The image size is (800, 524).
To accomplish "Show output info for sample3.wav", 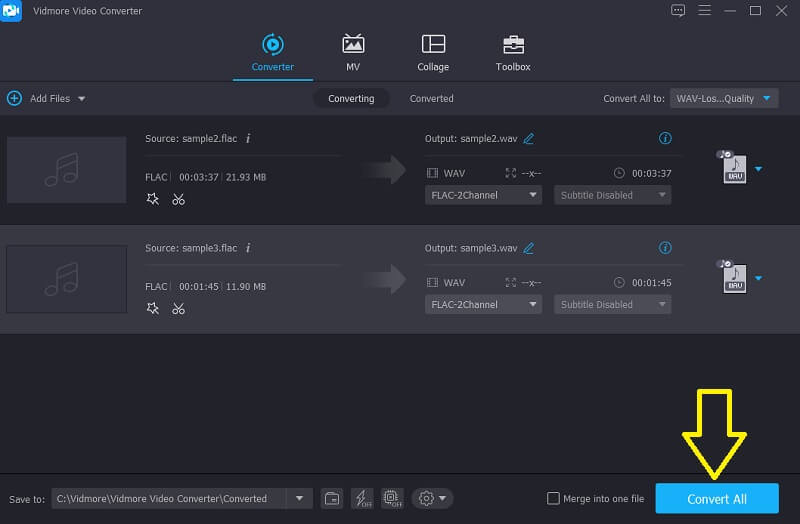I will pos(665,248).
